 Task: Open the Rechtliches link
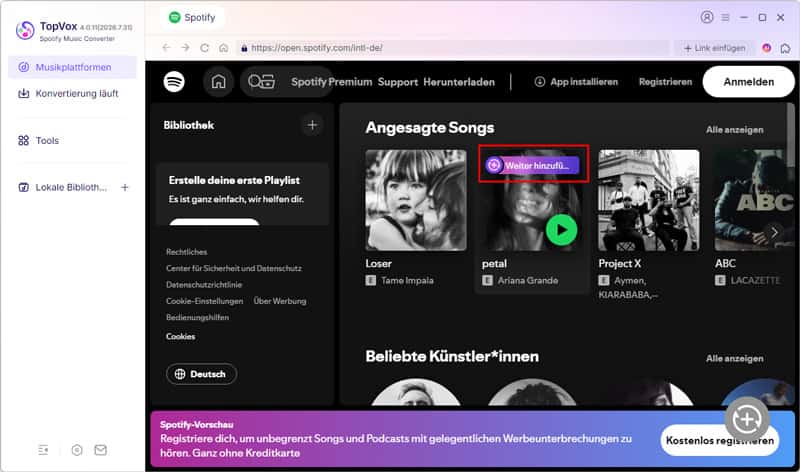click(186, 252)
